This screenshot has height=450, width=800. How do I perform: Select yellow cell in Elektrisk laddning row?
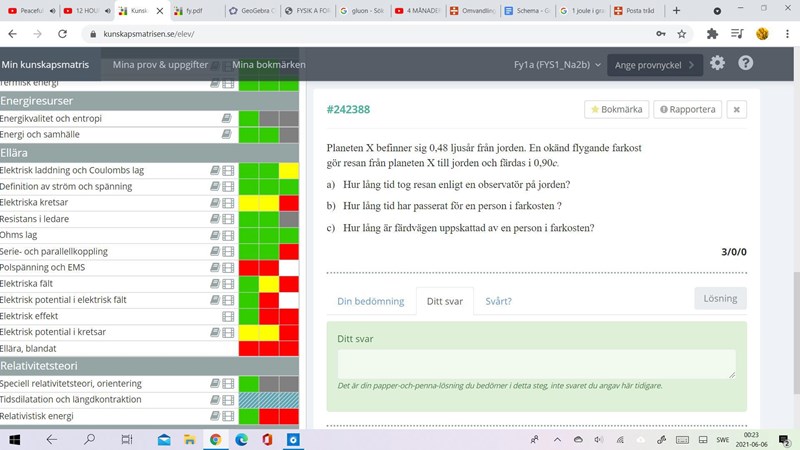tap(289, 171)
